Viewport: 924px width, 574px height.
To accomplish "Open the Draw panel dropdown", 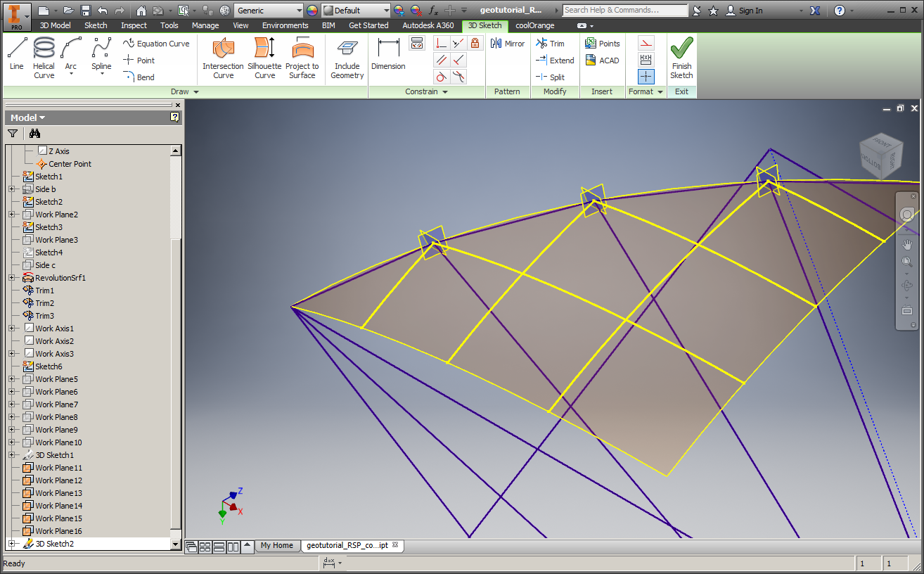I will click(x=185, y=91).
